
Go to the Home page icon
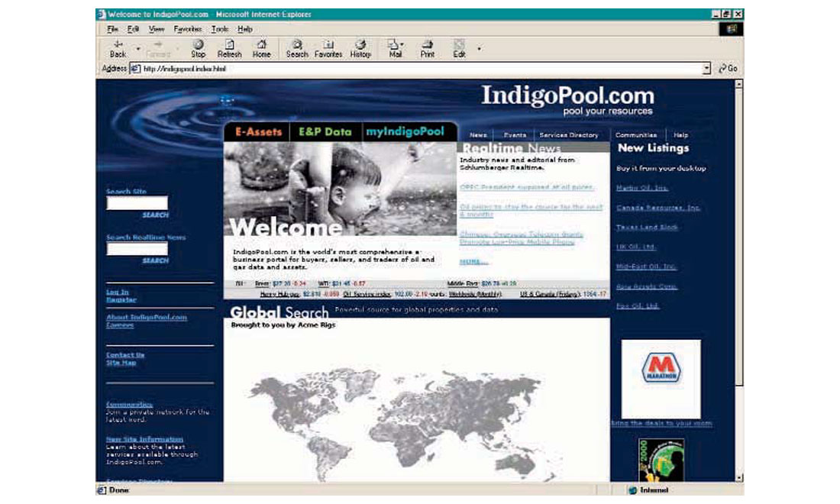(261, 44)
